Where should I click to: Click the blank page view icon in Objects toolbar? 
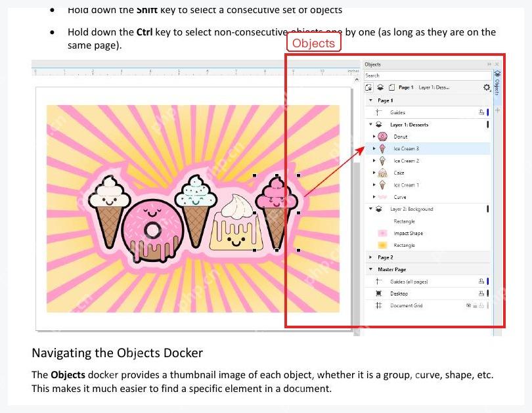[391, 87]
